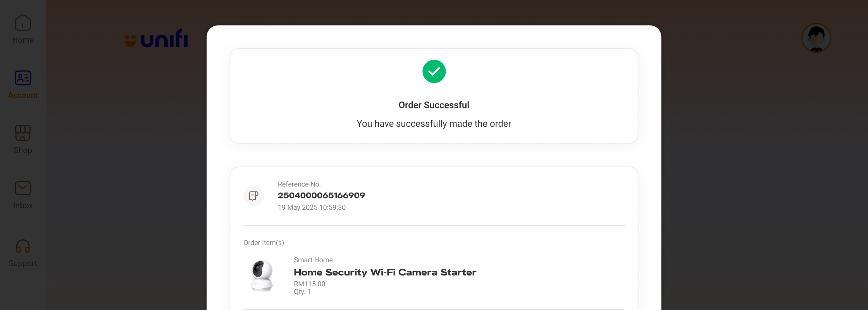Click the Qty: 1 quantity text

pos(302,292)
